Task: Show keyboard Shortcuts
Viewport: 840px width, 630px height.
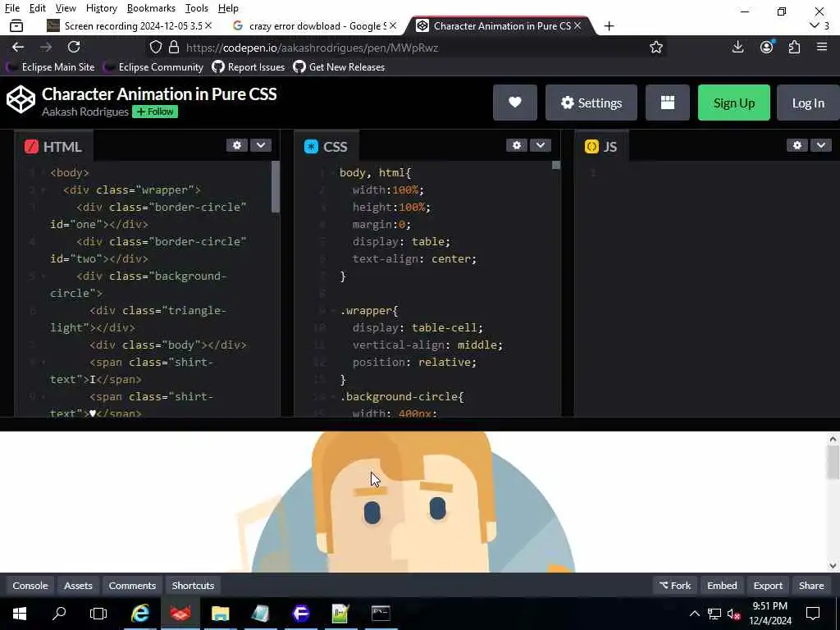Action: point(193,586)
